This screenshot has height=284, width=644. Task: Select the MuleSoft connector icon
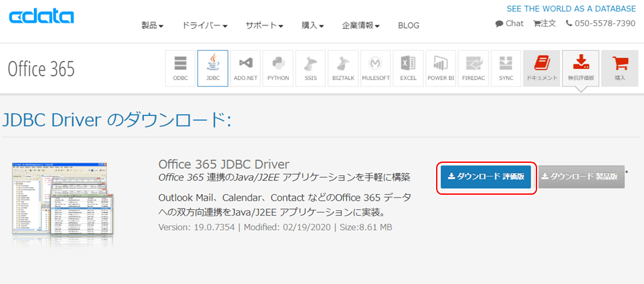click(376, 68)
